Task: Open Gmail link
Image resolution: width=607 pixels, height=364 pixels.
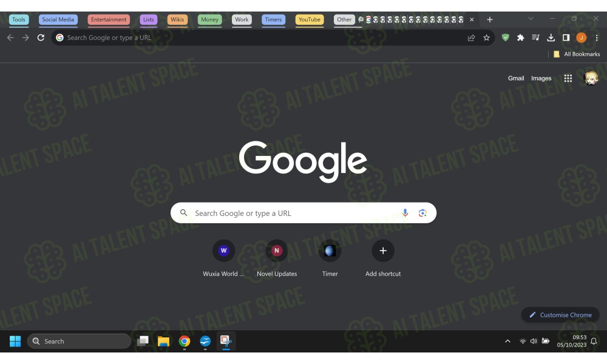Action: pos(516,78)
